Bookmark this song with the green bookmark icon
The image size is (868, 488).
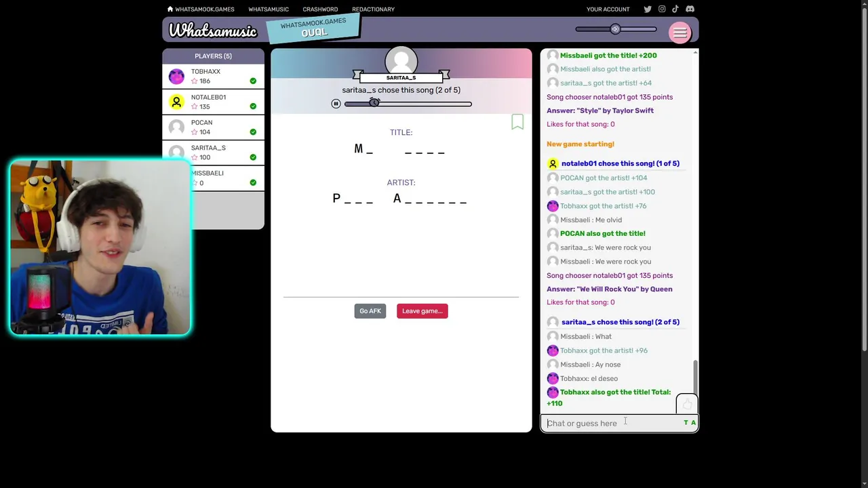[x=517, y=122]
